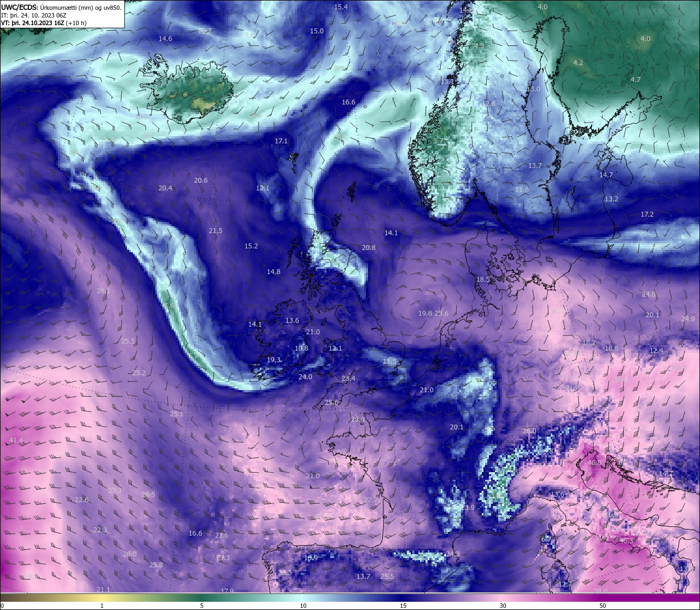Viewport: 700px width, 610px height.
Task: Click the 23.4 value near Cornwall
Action: (348, 379)
